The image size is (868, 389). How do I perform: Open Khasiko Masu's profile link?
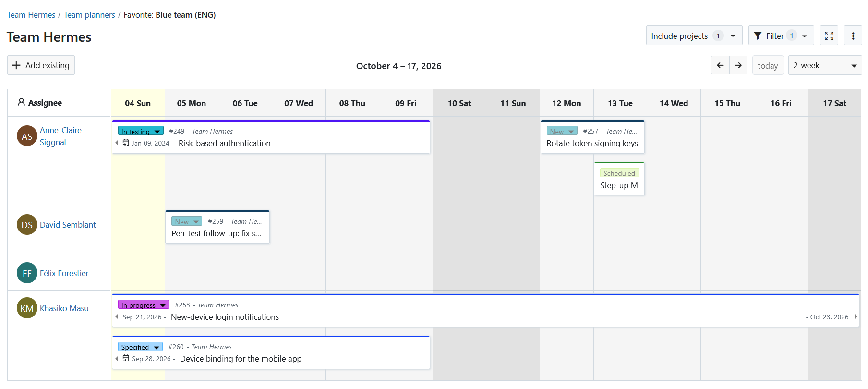click(x=64, y=308)
